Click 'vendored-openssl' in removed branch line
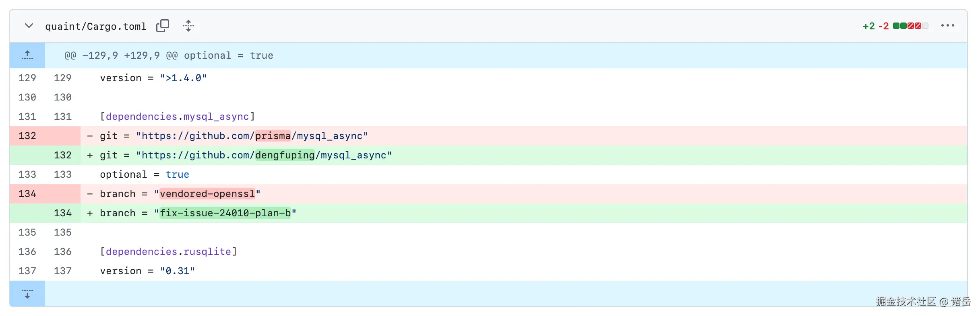This screenshot has height=316, width=980. click(207, 194)
